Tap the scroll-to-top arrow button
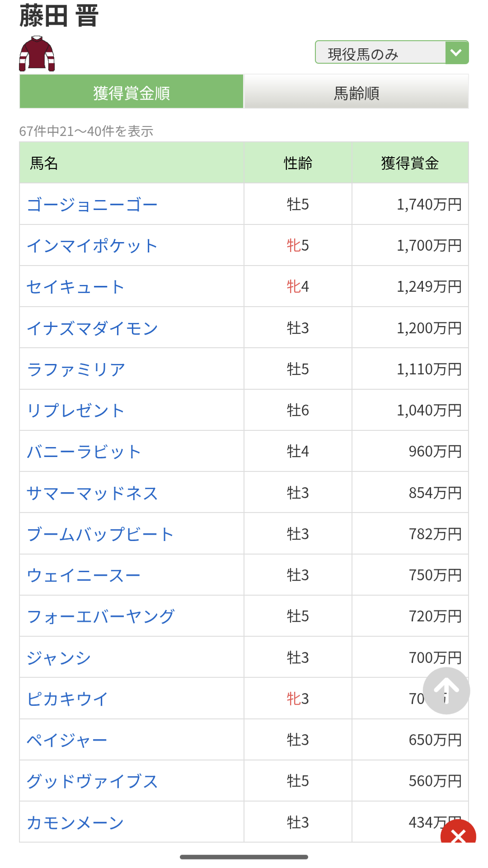488x868 pixels. (446, 691)
